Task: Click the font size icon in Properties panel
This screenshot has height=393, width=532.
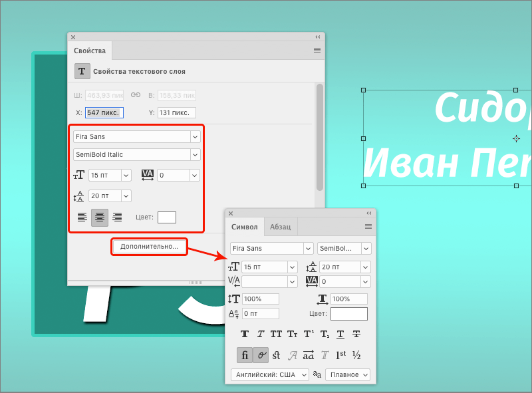Action: point(78,175)
